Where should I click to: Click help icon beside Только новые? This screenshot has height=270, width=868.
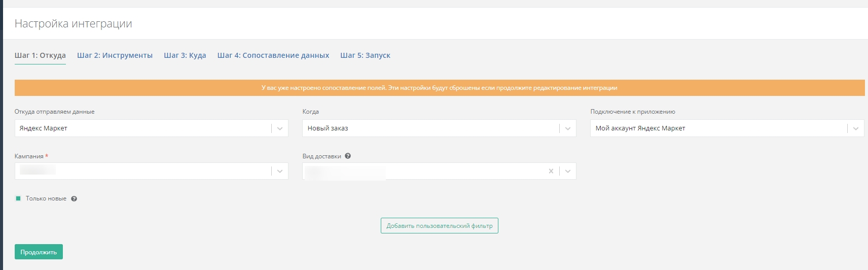pyautogui.click(x=74, y=199)
